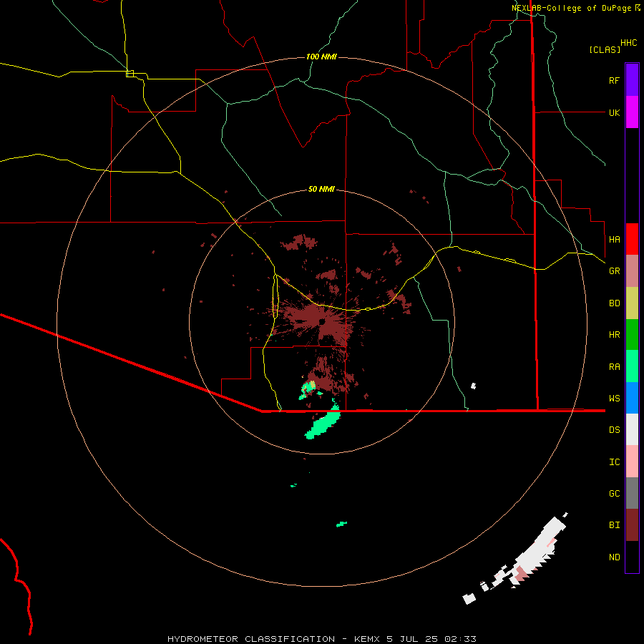Click the 'BD' legend label
The width and height of the screenshot is (644, 644).
pos(614,303)
